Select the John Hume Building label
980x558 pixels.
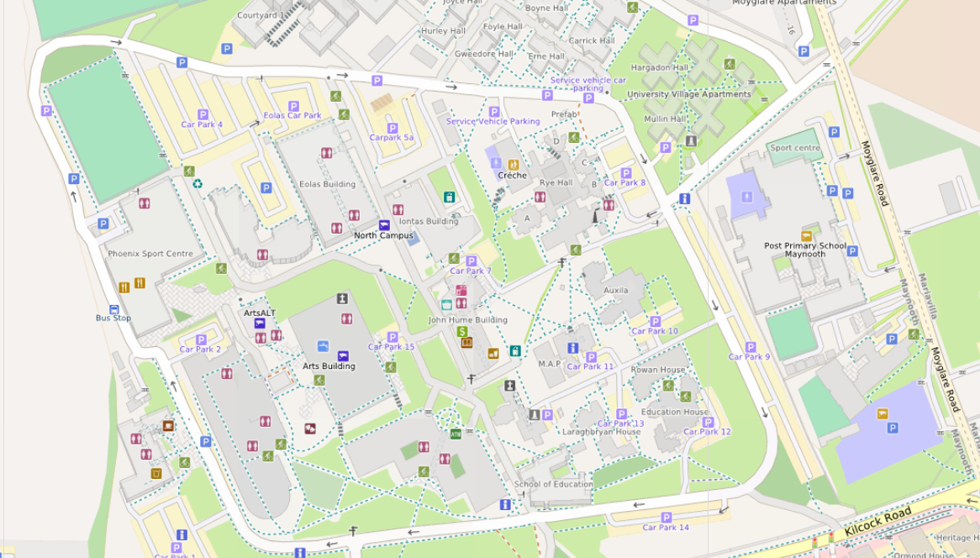[x=468, y=320]
